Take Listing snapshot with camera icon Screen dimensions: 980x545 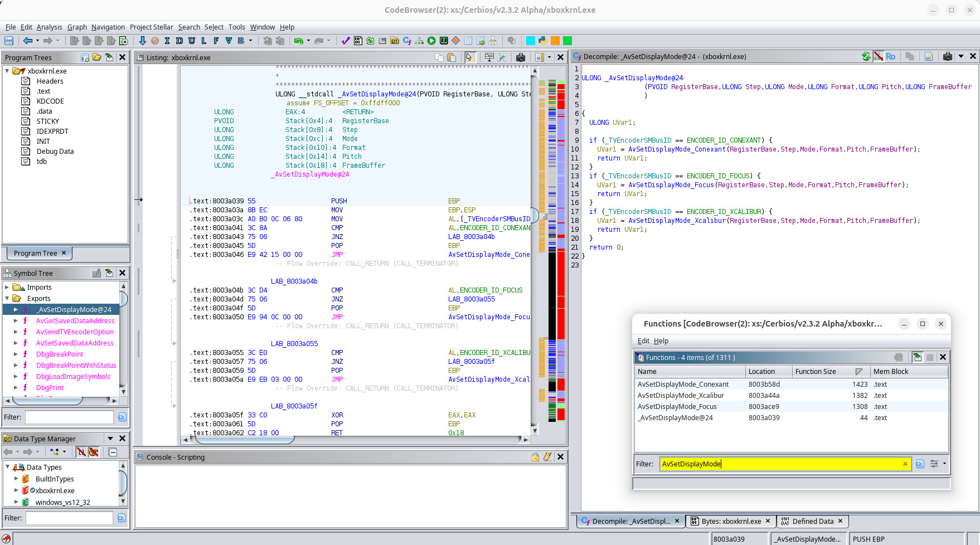521,57
